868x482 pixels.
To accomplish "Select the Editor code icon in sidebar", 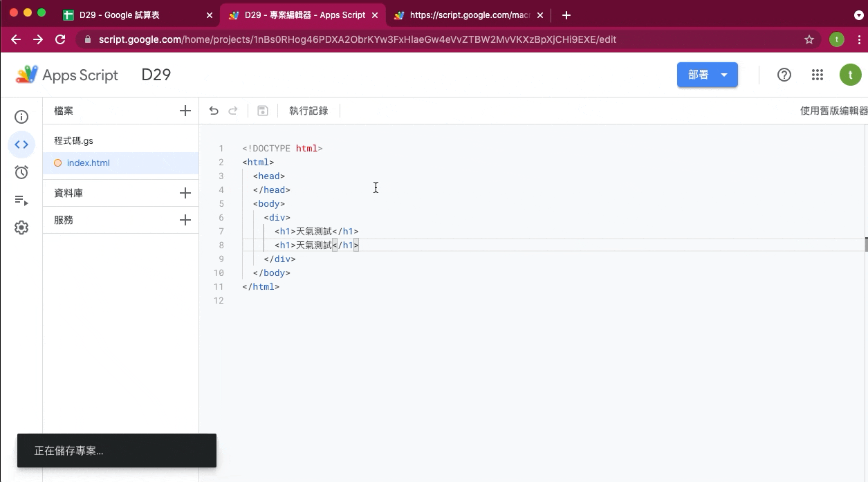I will point(21,145).
